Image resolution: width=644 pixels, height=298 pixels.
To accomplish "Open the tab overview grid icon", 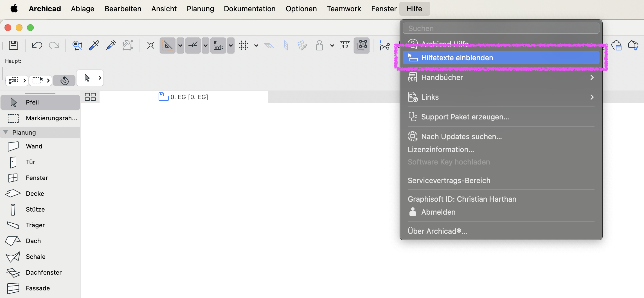I will [x=90, y=97].
